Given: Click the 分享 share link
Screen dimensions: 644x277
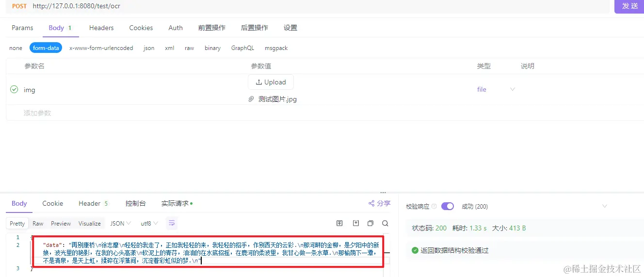Looking at the screenshot, I should point(379,203).
